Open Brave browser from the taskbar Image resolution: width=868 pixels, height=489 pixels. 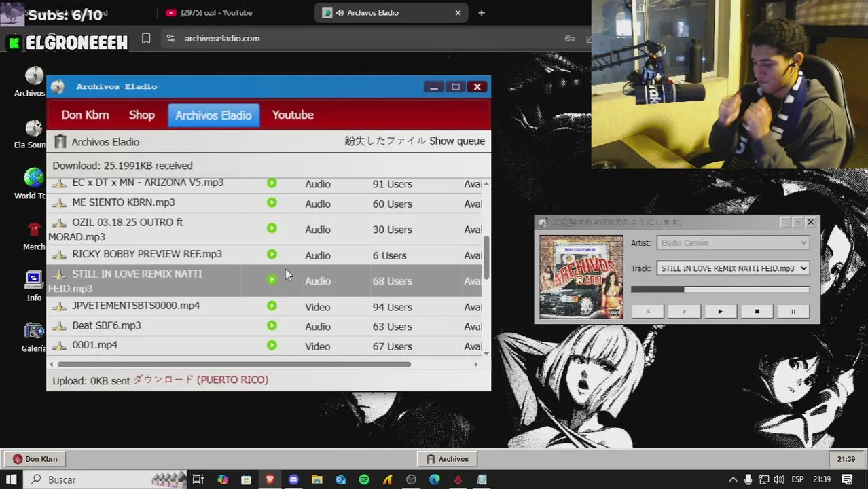270,479
